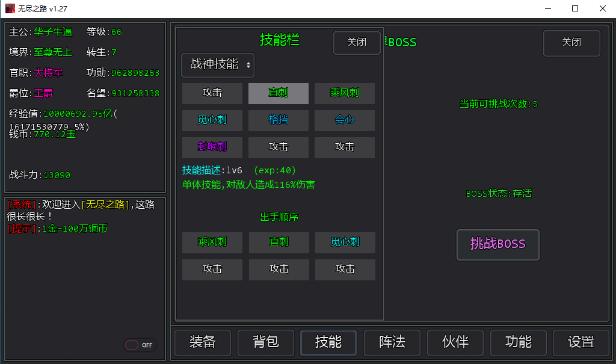Close the 技能栏 skill panel

(357, 43)
